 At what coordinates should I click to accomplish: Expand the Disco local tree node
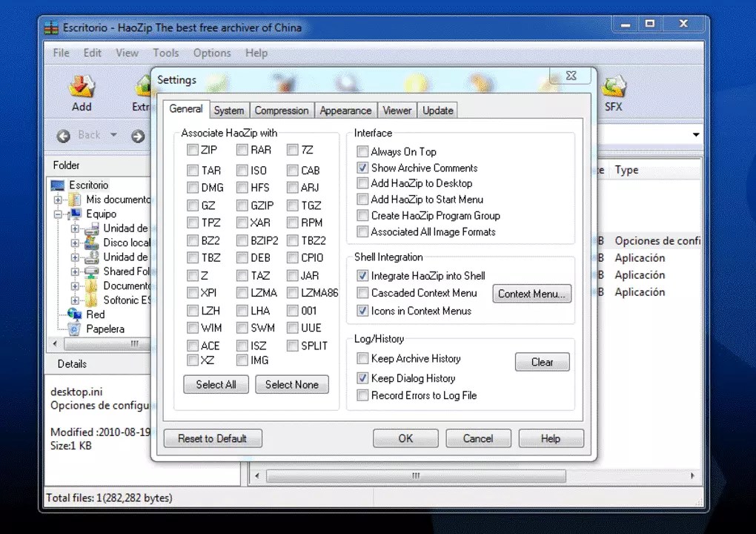click(75, 243)
